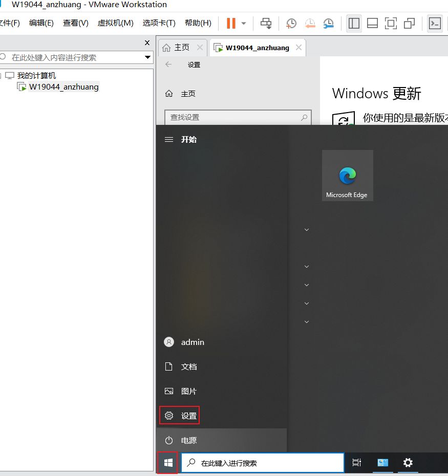Take a snapshot of the virtual machine
Screen dimensions: 448x476
tap(291, 23)
